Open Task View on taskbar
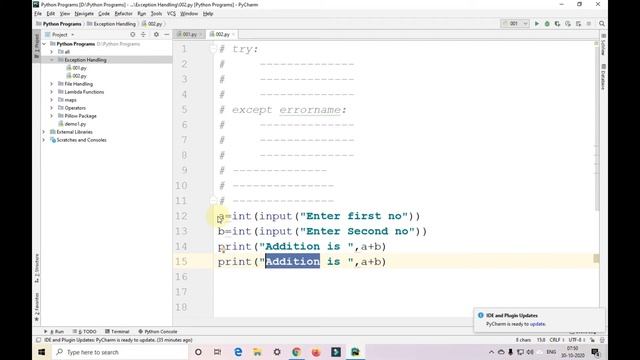640x360 pixels. (x=218, y=352)
